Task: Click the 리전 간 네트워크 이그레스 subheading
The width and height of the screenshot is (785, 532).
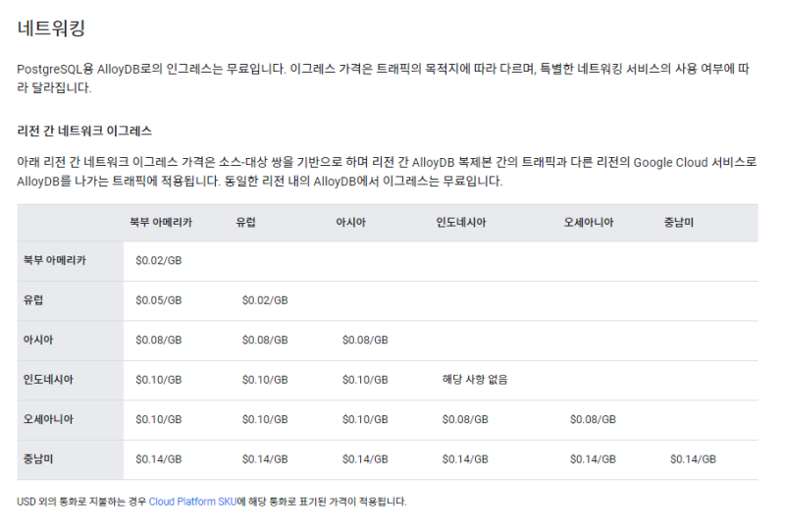Action: [84, 131]
